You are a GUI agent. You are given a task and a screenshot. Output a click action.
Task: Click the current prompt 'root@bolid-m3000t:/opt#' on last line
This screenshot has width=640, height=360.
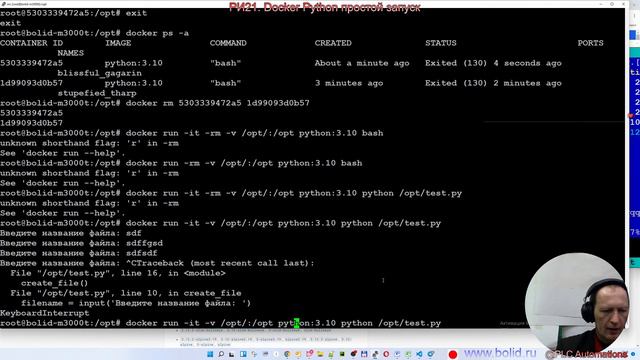60,323
